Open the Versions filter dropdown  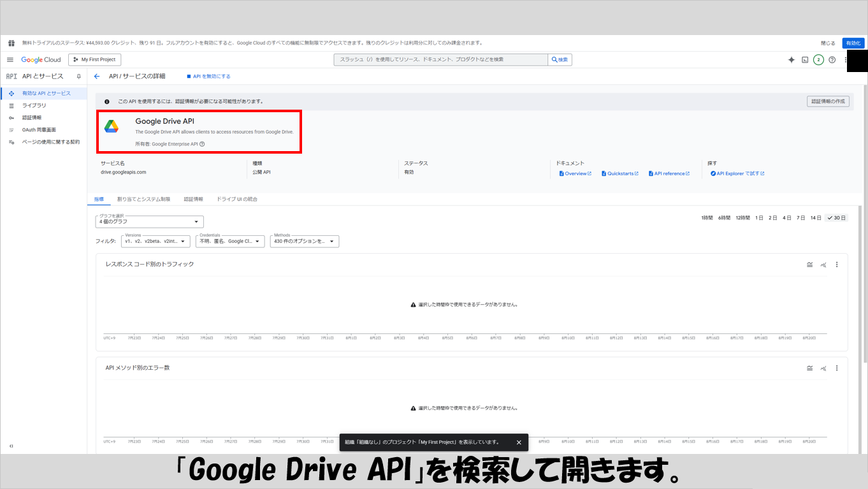tap(156, 242)
